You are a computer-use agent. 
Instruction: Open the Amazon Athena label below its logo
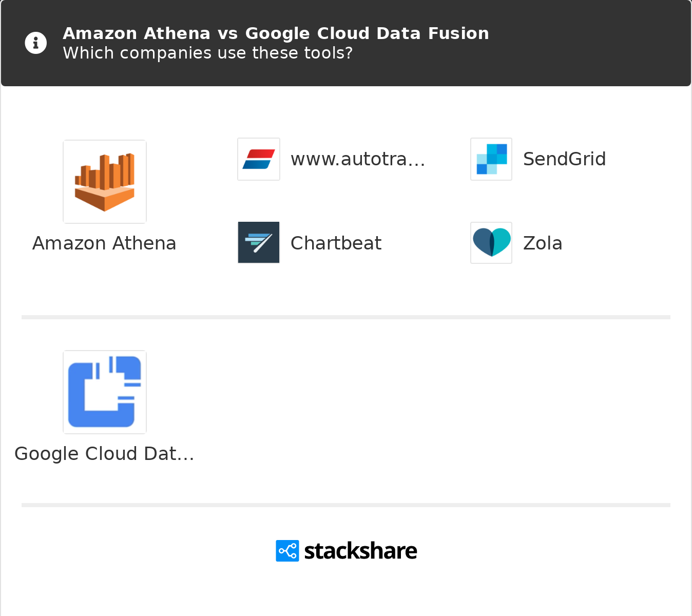pos(104,243)
